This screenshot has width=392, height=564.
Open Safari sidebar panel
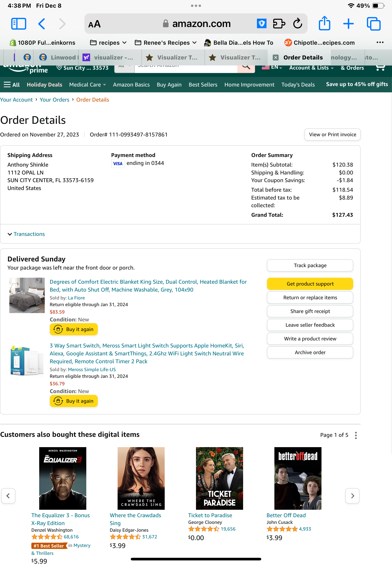coord(19,24)
